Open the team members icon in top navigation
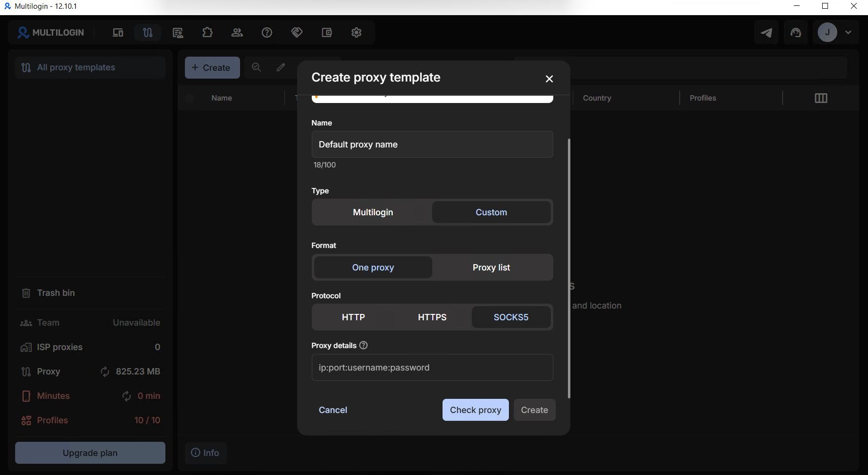Screen dimensions: 868x475 [x=237, y=33]
